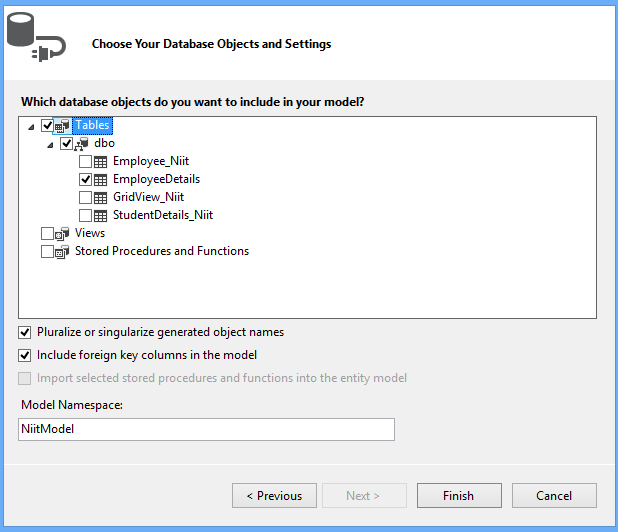Click the StudentDetails_Niit table icon

(101, 216)
